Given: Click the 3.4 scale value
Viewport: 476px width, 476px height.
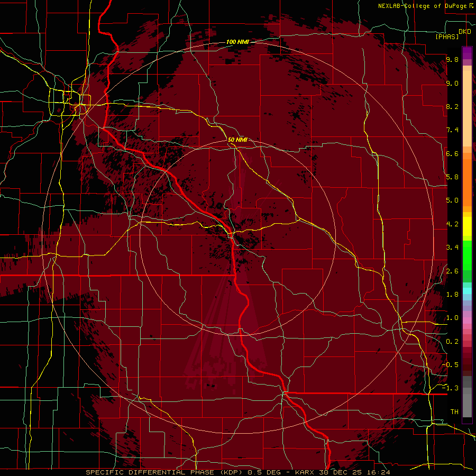Looking at the screenshot, I should tap(452, 248).
